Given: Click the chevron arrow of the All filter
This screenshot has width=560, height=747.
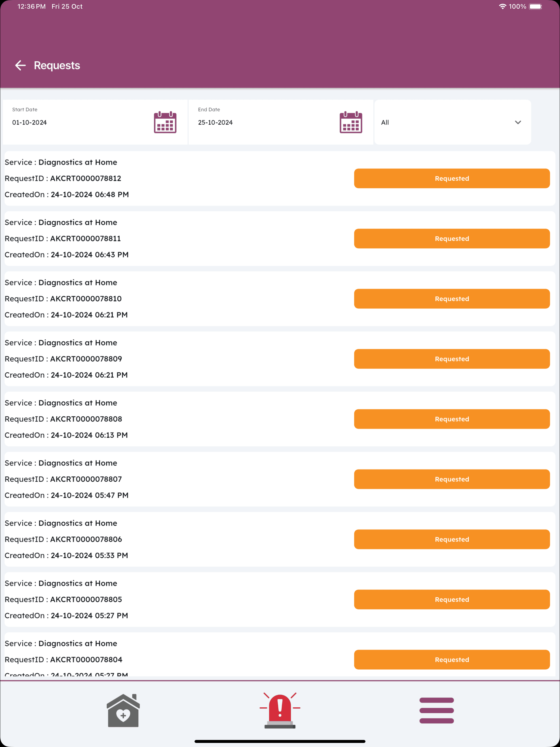Looking at the screenshot, I should point(518,122).
